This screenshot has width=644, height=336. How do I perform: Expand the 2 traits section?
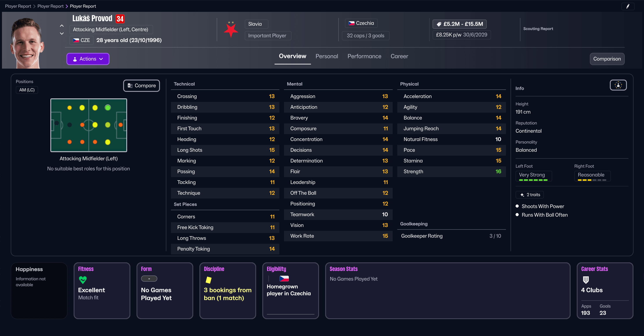(x=530, y=194)
